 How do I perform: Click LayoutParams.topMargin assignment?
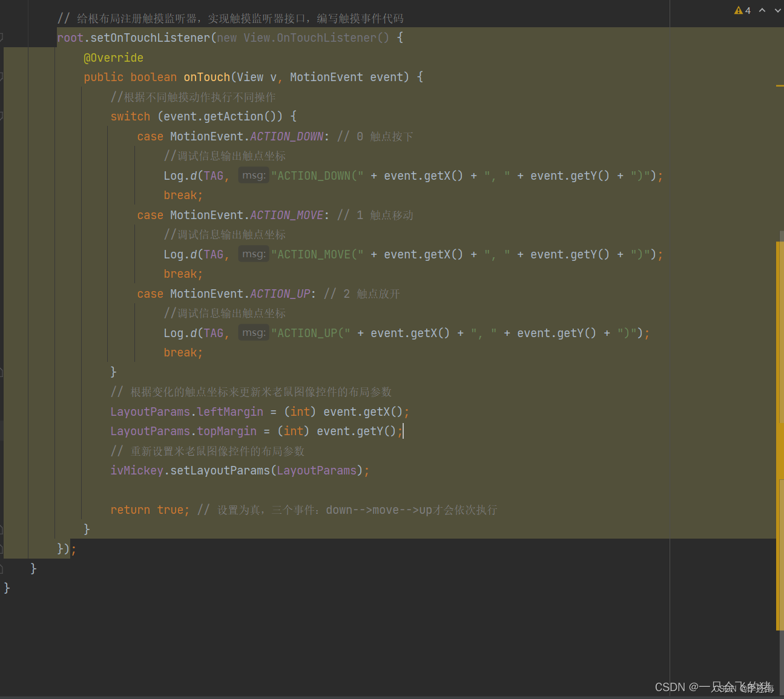pyautogui.click(x=183, y=432)
